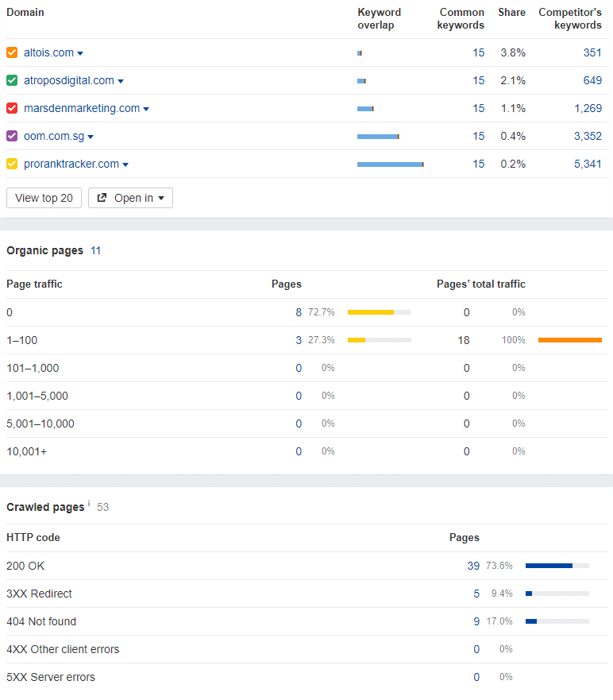Click the Share column header

[511, 13]
